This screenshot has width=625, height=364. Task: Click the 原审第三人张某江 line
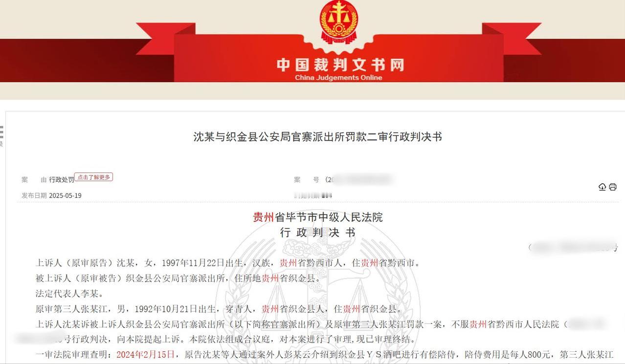point(219,309)
